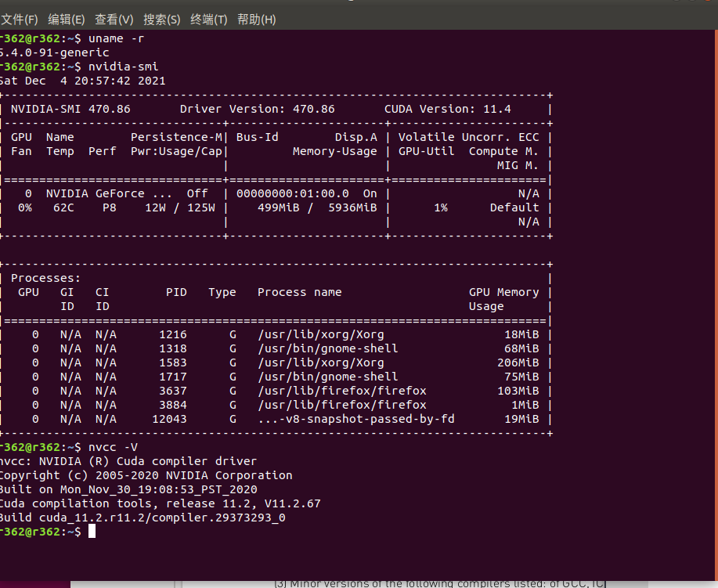Click the 'GPU Memory' column header
The width and height of the screenshot is (718, 588).
point(503,292)
